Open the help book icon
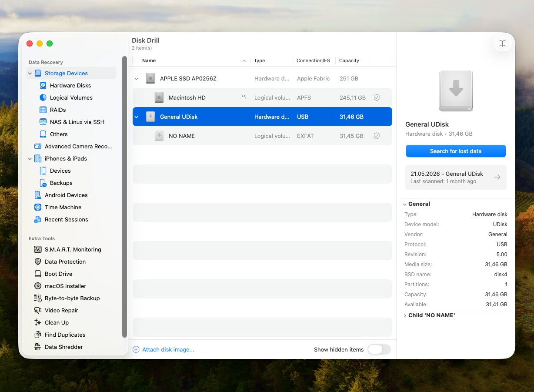534x392 pixels. click(502, 44)
